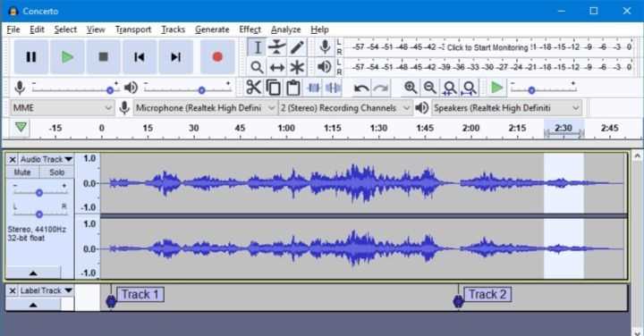The height and width of the screenshot is (336, 644).
Task: Click the Cut scissors icon
Action: tap(253, 88)
